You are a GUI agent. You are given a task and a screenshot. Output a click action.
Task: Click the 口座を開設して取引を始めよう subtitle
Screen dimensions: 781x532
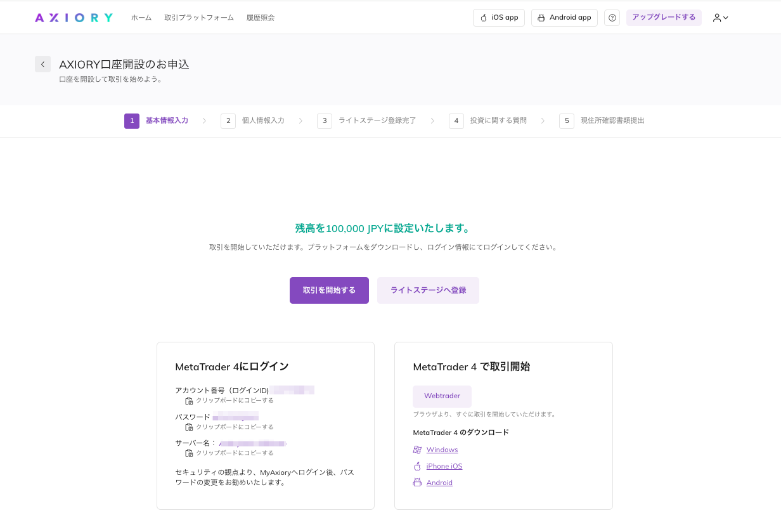(111, 79)
